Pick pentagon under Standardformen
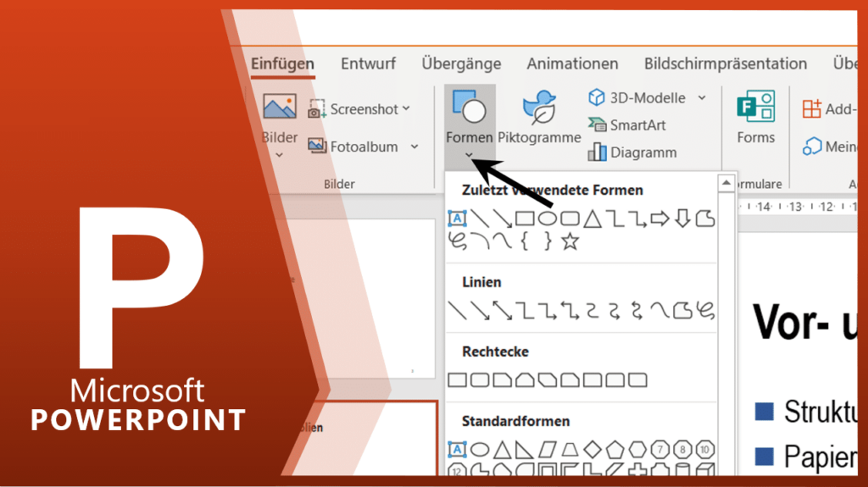868x487 pixels. click(615, 450)
